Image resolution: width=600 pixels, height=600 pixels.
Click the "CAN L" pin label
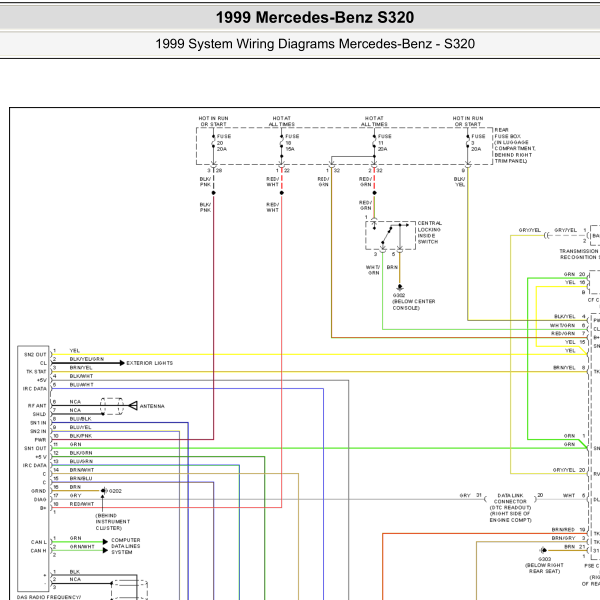coord(39,542)
